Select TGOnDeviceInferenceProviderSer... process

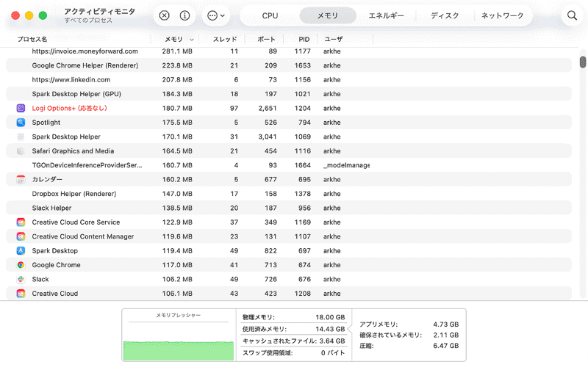coord(87,165)
